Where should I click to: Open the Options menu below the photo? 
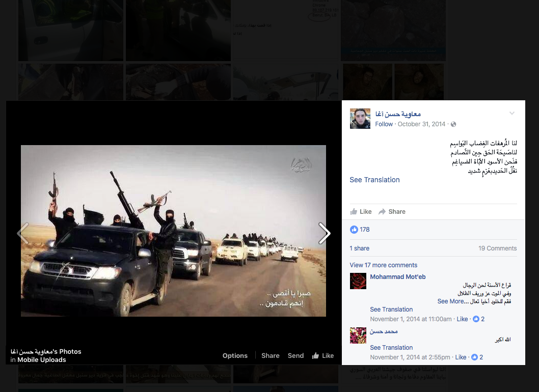coord(235,355)
